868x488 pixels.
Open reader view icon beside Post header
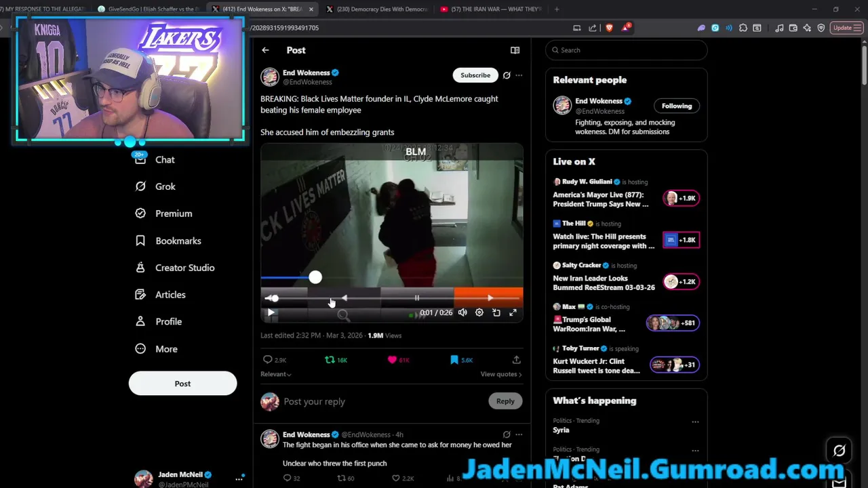click(x=515, y=50)
